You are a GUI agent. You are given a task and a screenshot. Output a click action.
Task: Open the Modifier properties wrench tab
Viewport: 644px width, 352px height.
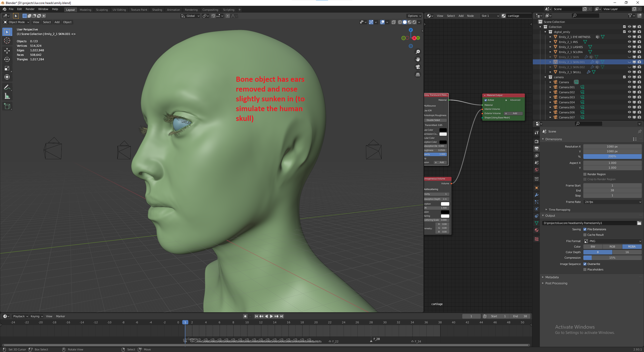click(x=537, y=195)
